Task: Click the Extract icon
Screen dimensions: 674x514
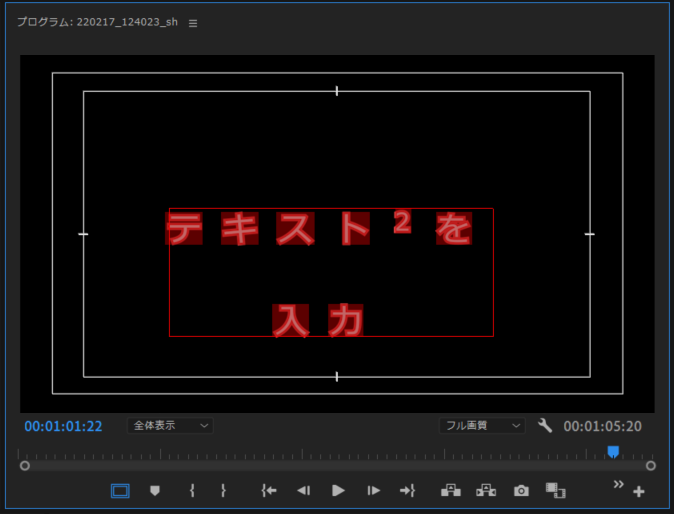Action: (x=486, y=490)
